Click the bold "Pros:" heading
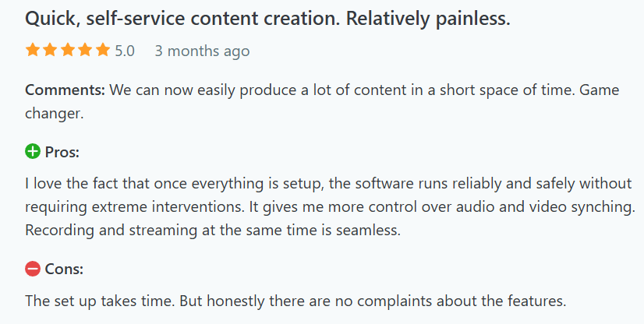The height and width of the screenshot is (324, 644). tap(62, 152)
